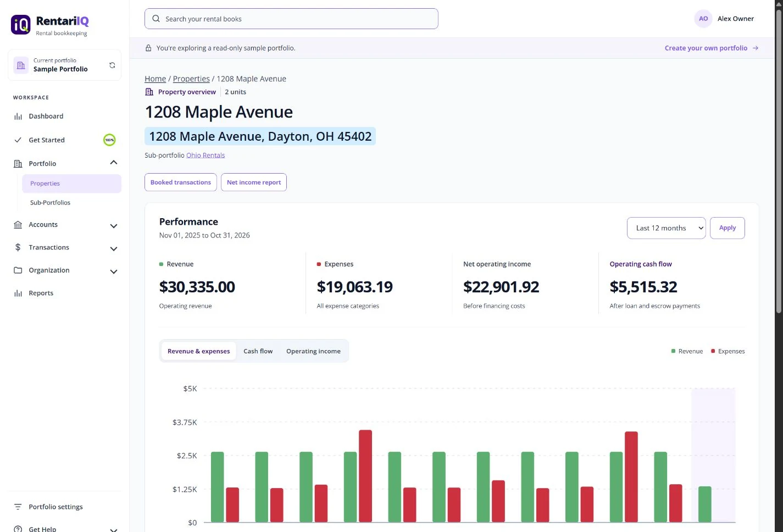The width and height of the screenshot is (783, 532).
Task: Expand the Accounts section chevron
Action: (x=114, y=226)
